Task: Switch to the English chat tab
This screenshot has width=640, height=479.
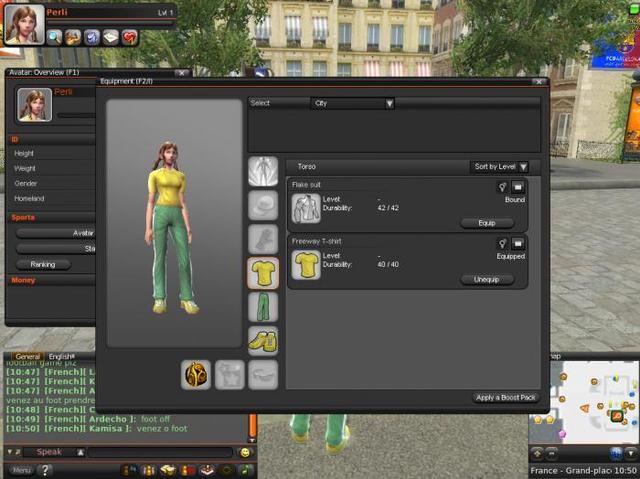Action: pos(62,357)
